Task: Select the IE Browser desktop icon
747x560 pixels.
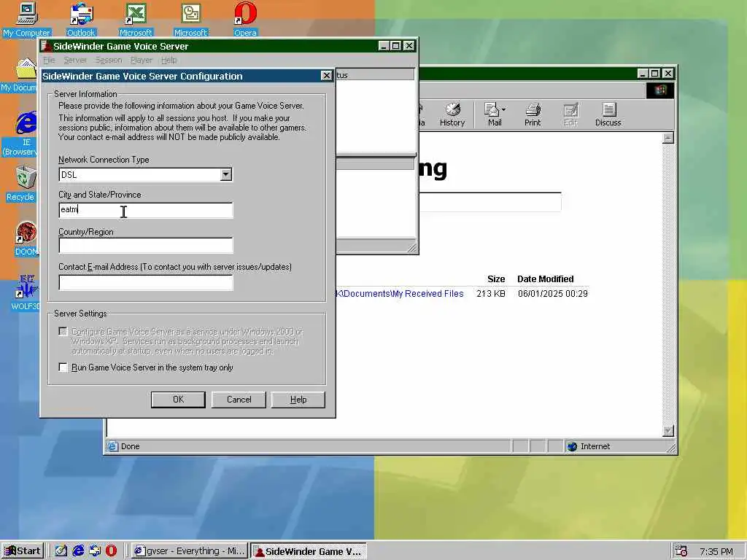Action: coord(26,122)
